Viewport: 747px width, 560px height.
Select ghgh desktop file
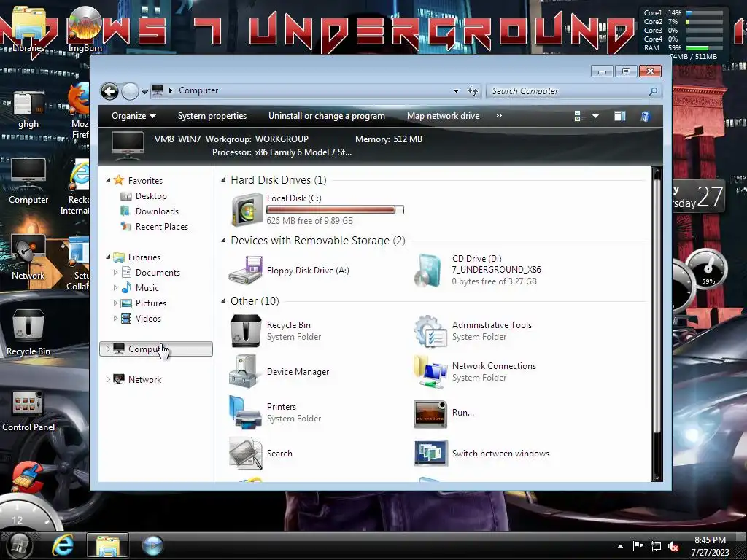tap(28, 110)
